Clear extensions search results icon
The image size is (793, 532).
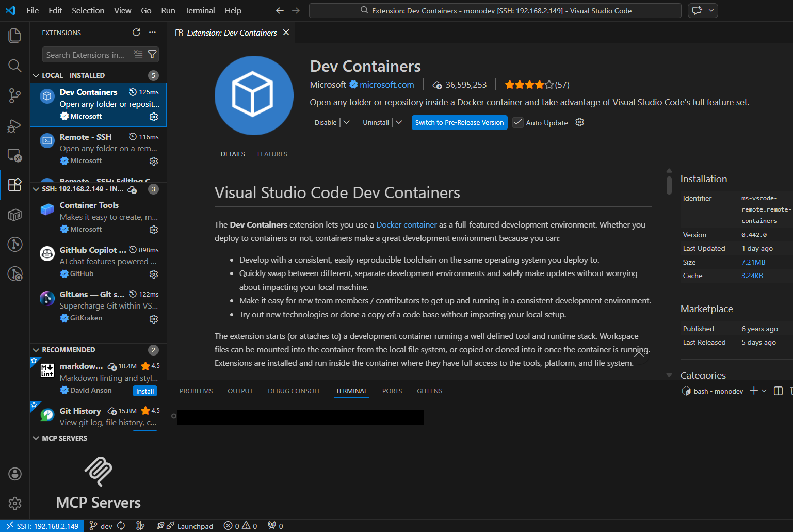tap(138, 54)
